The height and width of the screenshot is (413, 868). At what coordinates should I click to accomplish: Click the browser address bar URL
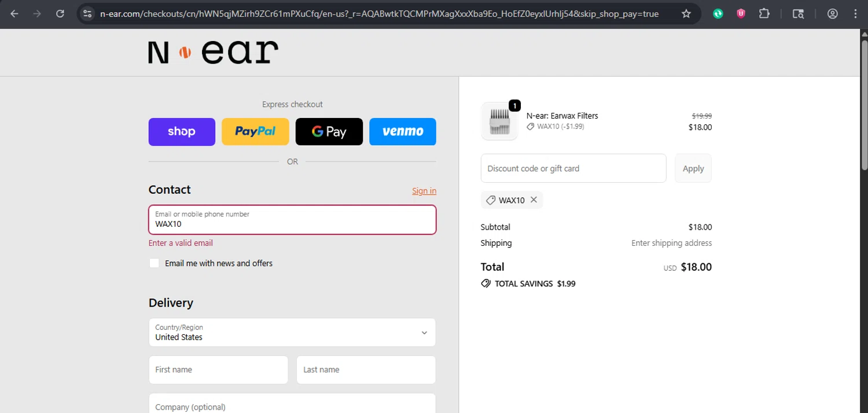click(x=379, y=14)
